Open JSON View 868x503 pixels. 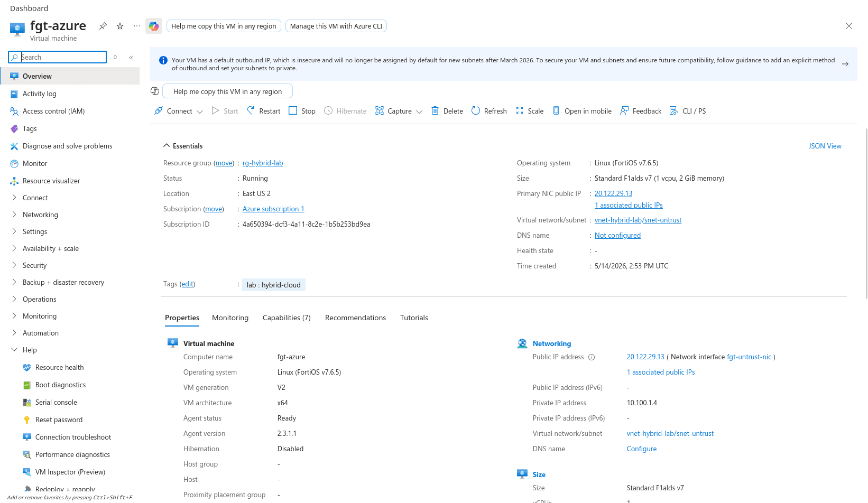point(825,146)
